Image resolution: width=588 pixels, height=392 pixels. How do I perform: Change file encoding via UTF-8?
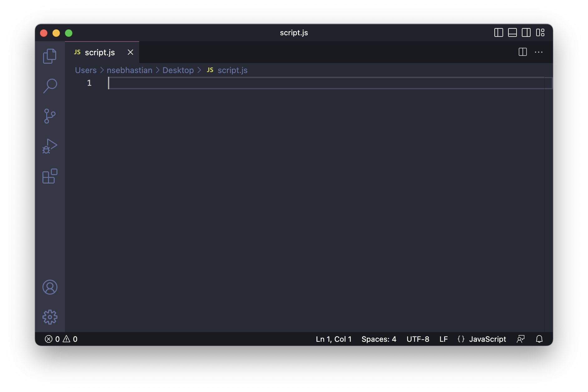(x=418, y=339)
